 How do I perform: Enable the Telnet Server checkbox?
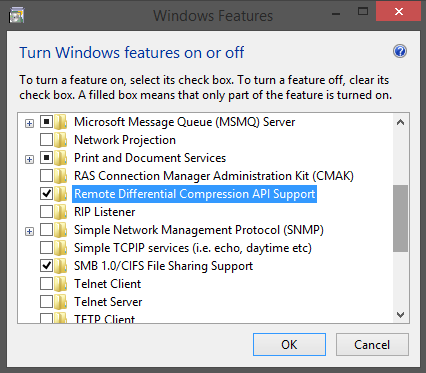point(46,302)
